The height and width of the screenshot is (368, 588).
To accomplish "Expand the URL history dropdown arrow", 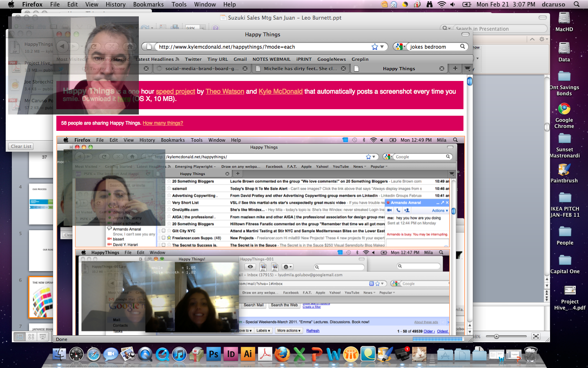I will [382, 47].
